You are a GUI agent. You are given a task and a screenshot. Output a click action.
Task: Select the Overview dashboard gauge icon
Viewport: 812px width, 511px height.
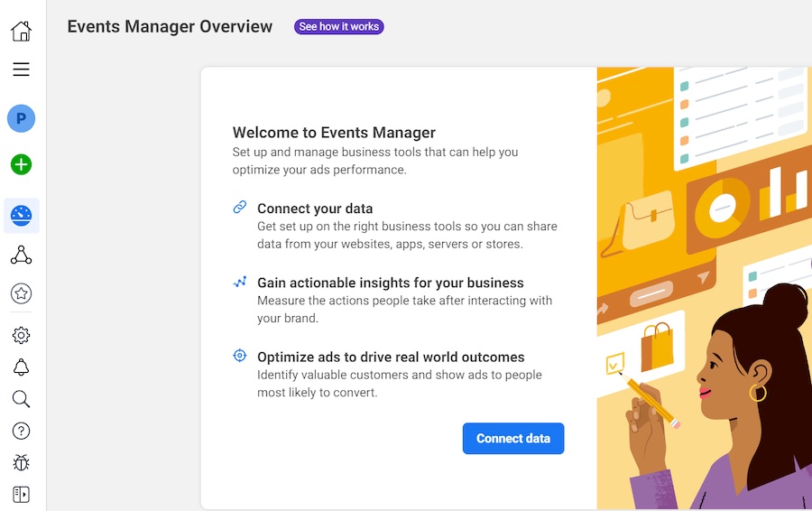pyautogui.click(x=21, y=216)
